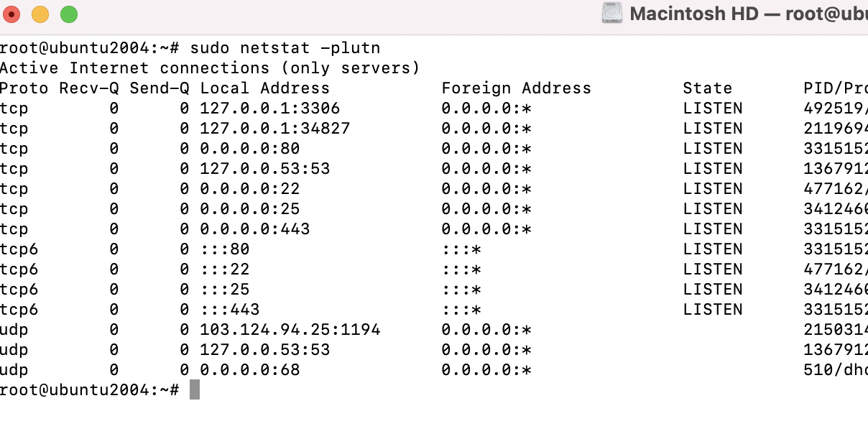
Task: Click the 'sudo netstat -plutn' command text
Action: click(x=285, y=48)
